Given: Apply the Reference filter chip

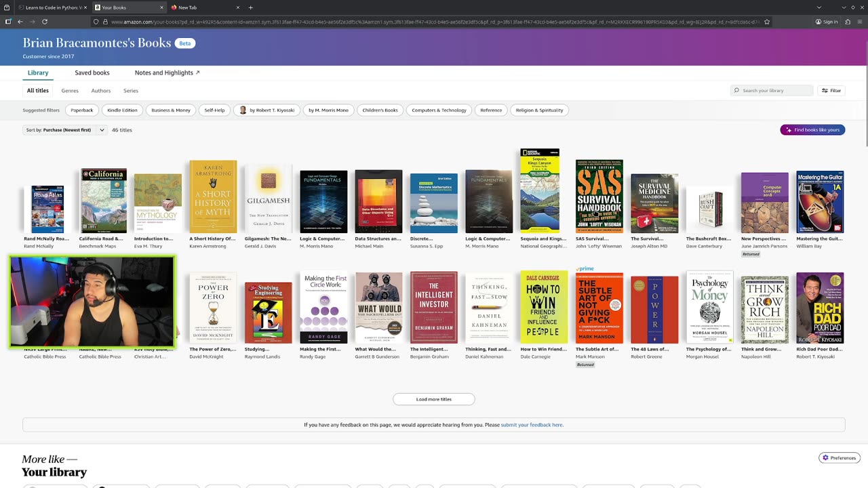Looking at the screenshot, I should (491, 110).
